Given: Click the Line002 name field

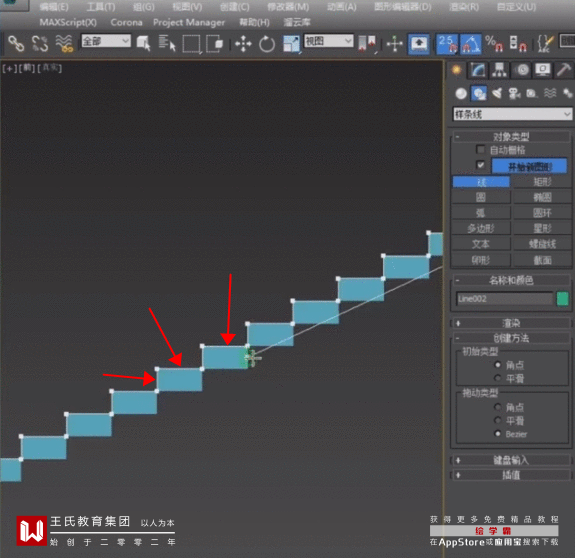Looking at the screenshot, I should pyautogui.click(x=504, y=299).
